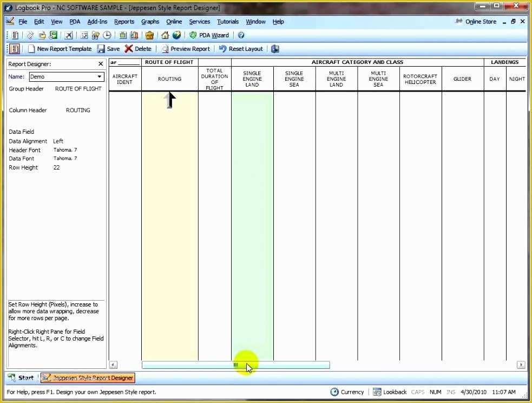The width and height of the screenshot is (532, 403).
Task: Click the tag icon next to the logbook icon
Action: point(30,35)
